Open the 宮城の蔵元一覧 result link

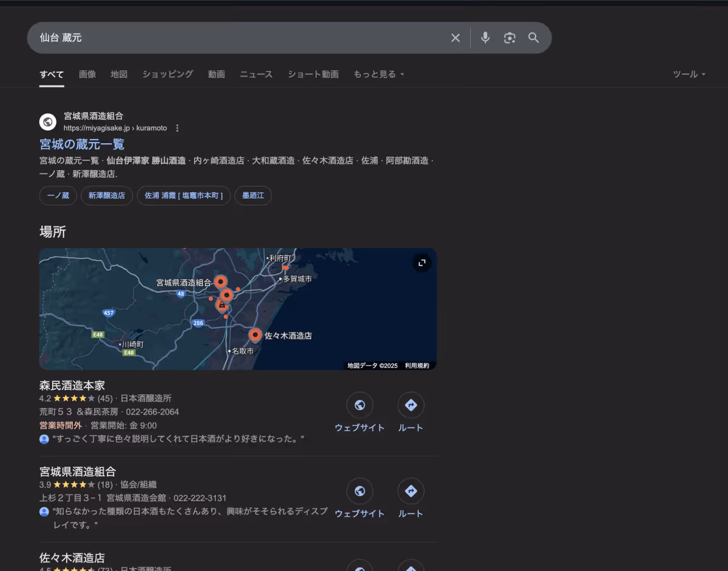coord(82,144)
